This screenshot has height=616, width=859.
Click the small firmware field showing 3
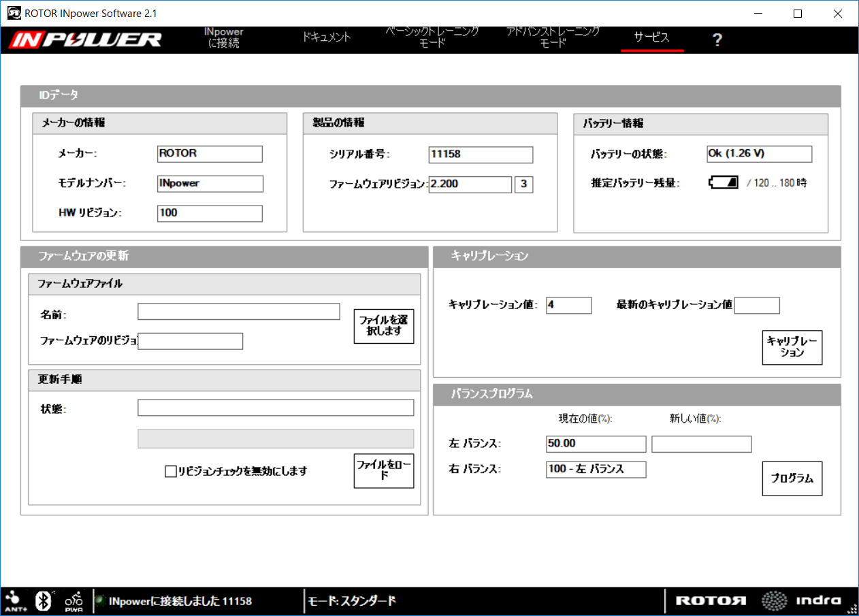[x=524, y=184]
